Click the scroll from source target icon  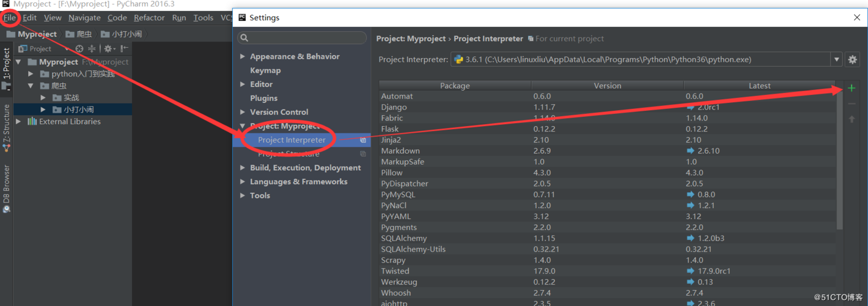click(79, 48)
